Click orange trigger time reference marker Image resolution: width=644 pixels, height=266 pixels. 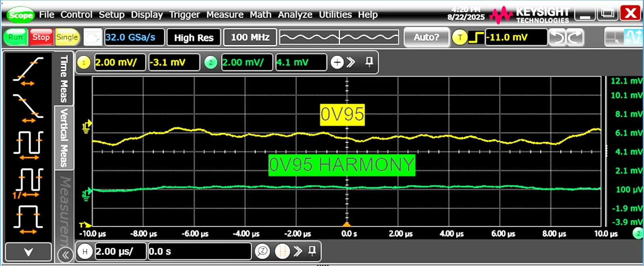347,224
